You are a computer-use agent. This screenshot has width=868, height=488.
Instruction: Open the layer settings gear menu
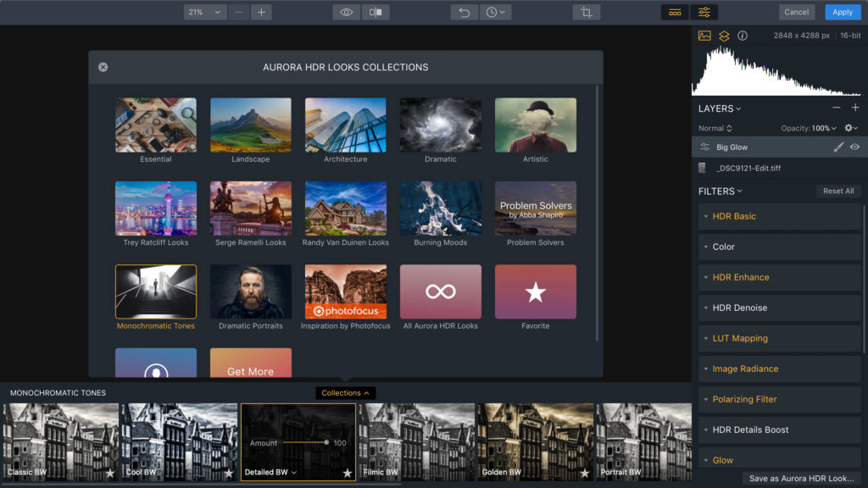pyautogui.click(x=851, y=128)
